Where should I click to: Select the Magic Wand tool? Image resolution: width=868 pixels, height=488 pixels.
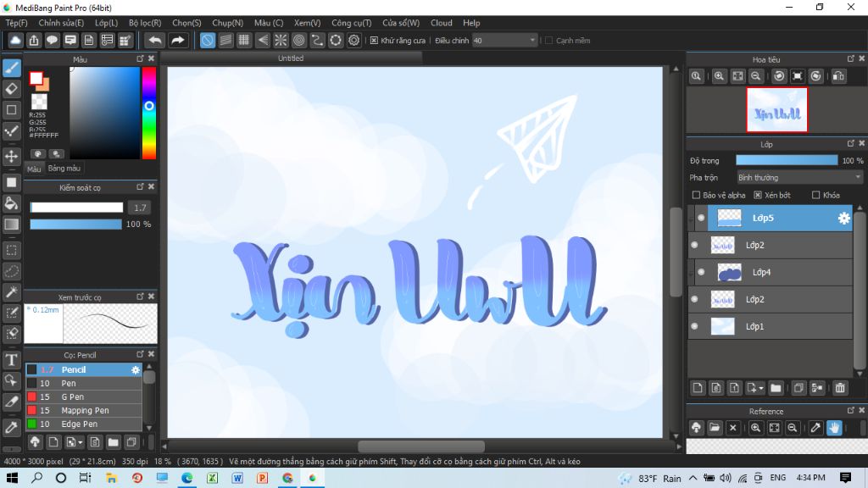[12, 291]
